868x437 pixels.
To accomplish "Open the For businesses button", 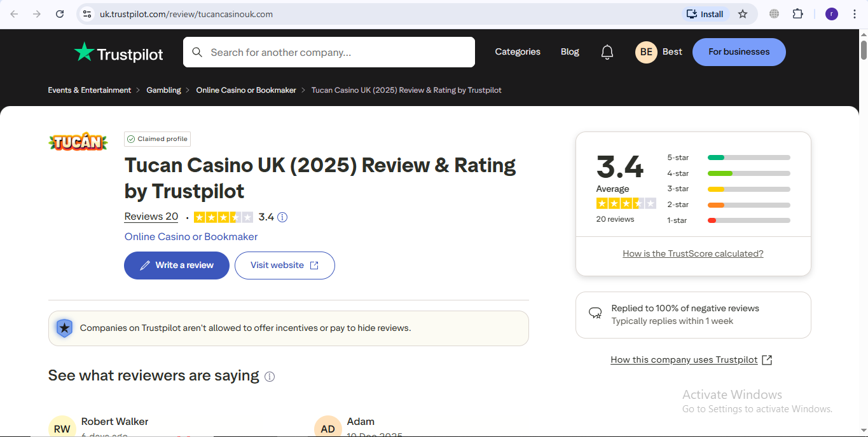I will [739, 52].
